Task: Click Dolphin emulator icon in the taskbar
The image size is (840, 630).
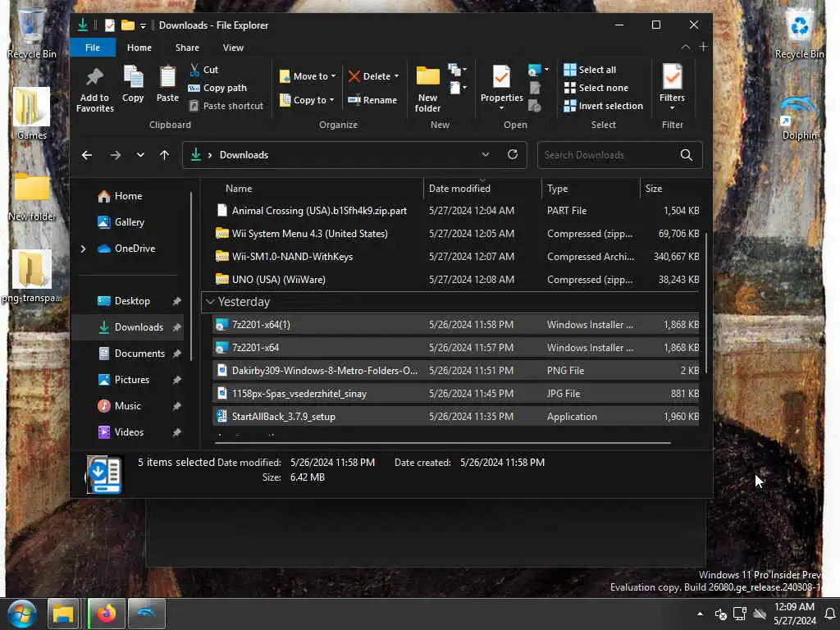Action: [146, 614]
